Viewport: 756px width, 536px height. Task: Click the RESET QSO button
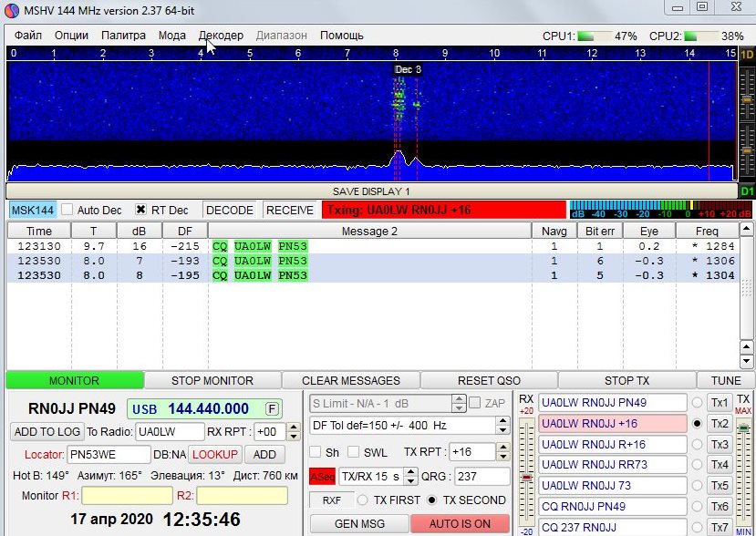click(489, 381)
